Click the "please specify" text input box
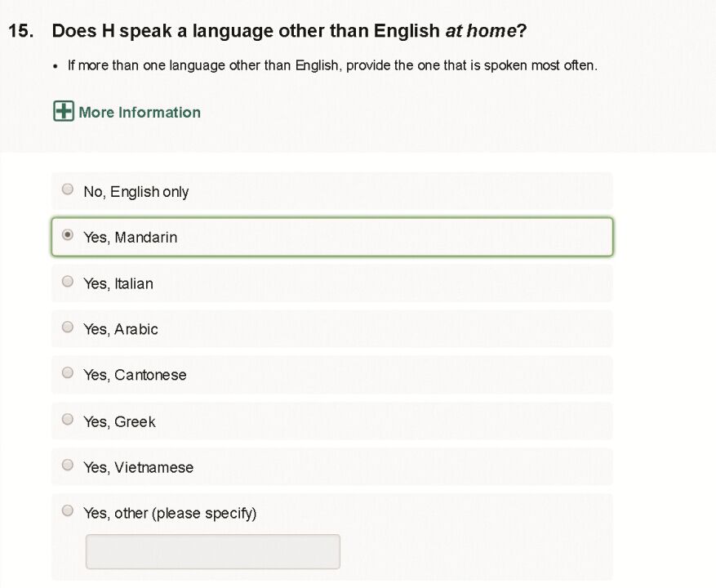The image size is (716, 588). [212, 552]
